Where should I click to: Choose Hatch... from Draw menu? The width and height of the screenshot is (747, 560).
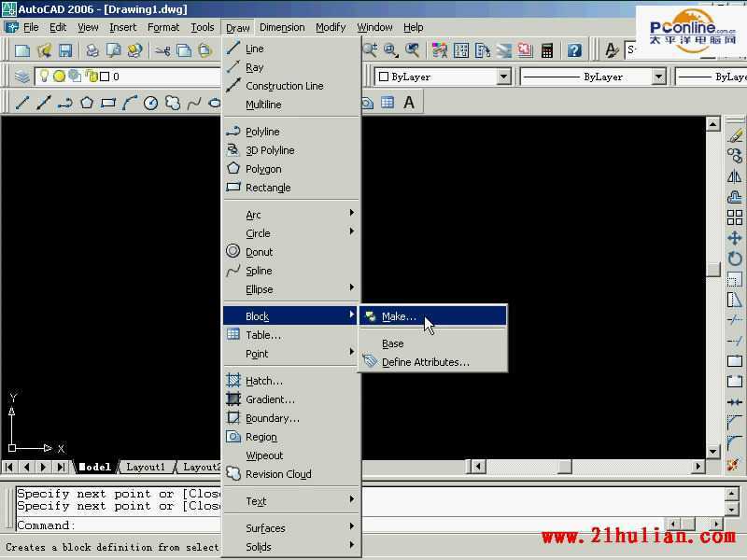coord(291,381)
